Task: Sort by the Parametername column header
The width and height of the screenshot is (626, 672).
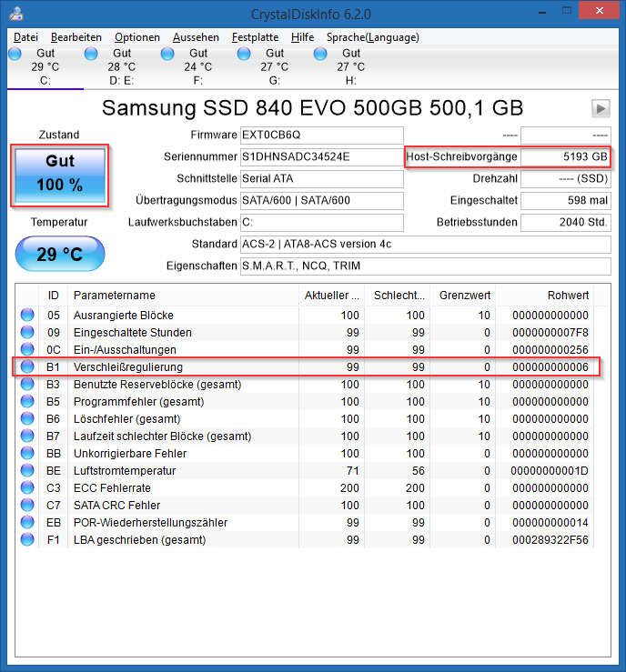Action: 183,295
